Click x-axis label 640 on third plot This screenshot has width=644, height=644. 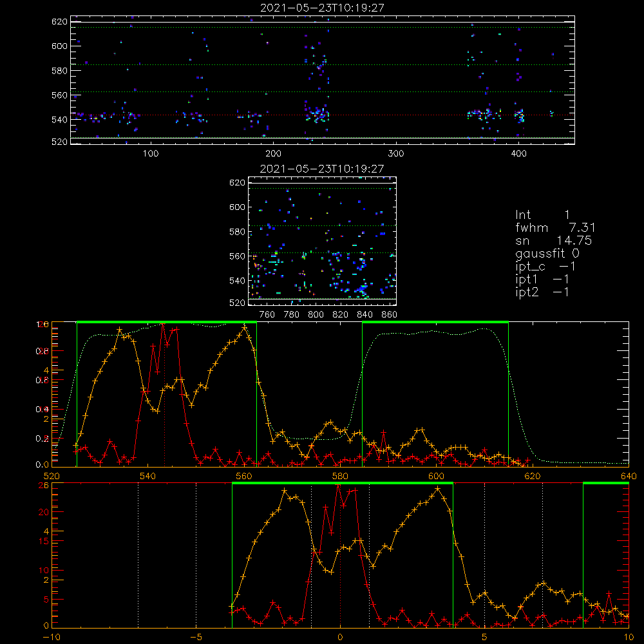coord(629,476)
